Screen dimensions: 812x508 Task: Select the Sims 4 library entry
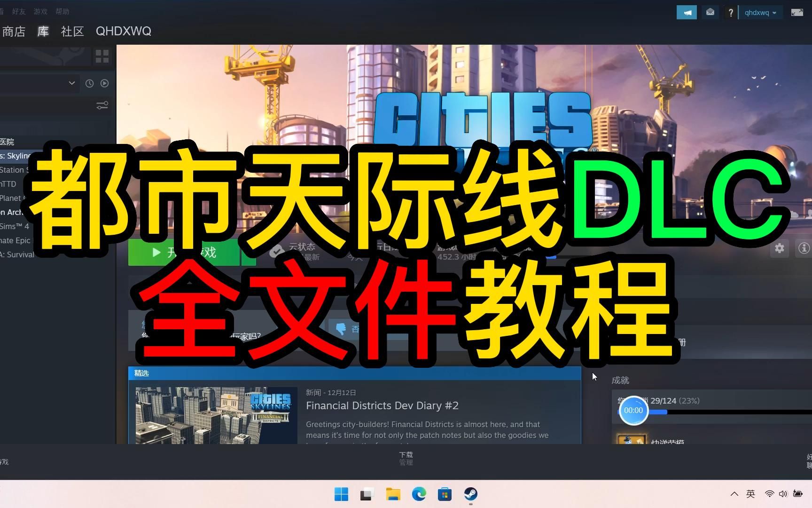(x=15, y=226)
